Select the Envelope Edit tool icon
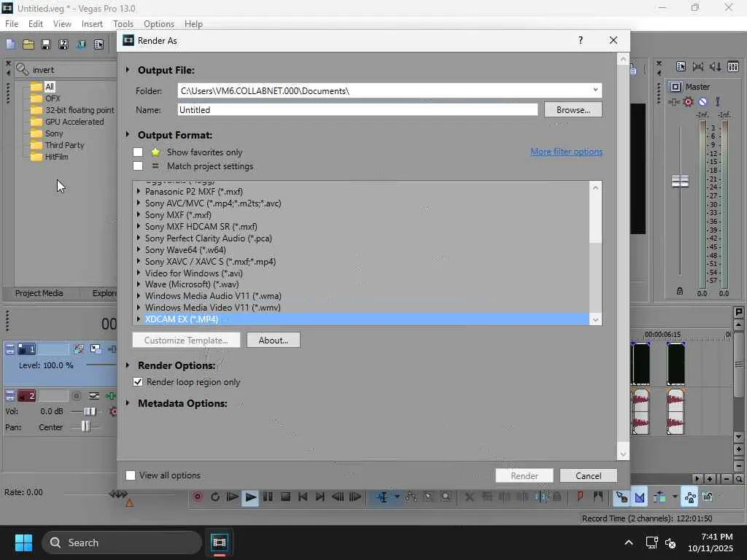This screenshot has height=560, width=747. pos(411,497)
